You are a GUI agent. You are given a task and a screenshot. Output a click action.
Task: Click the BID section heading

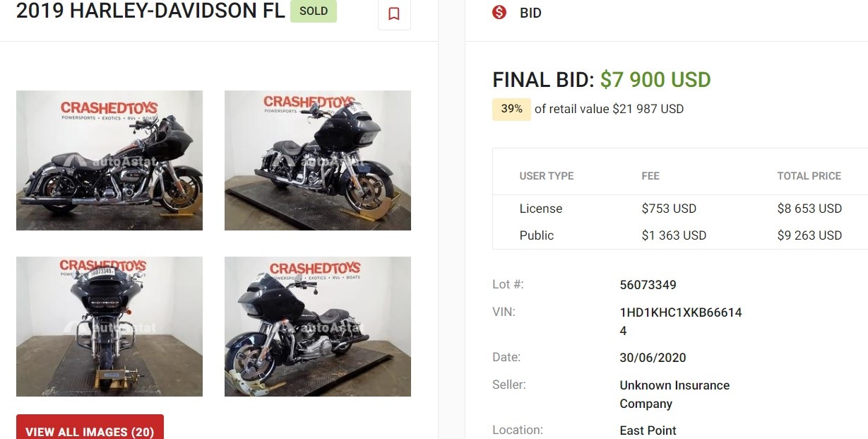(x=530, y=13)
